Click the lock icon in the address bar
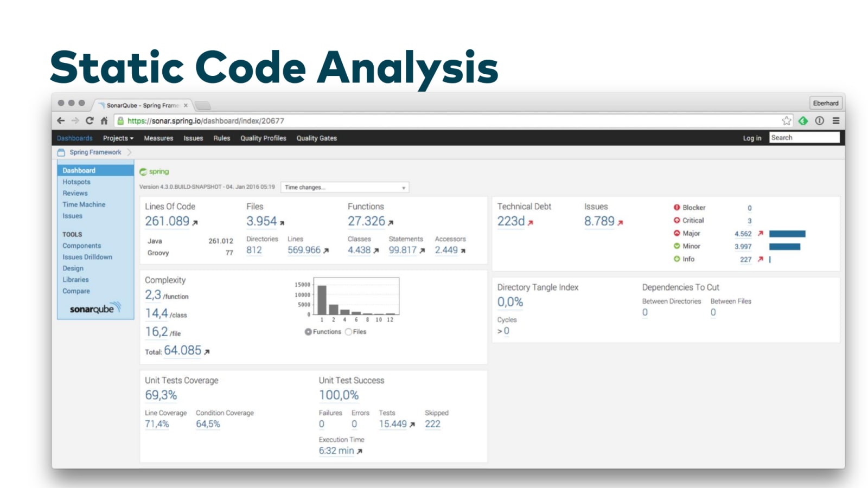This screenshot has height=488, width=868. click(120, 121)
